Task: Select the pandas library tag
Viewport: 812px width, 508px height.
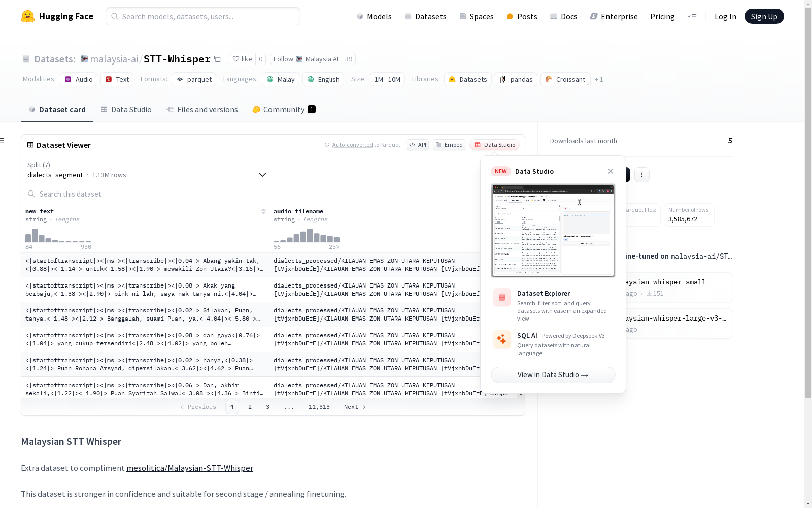Action: click(516, 79)
